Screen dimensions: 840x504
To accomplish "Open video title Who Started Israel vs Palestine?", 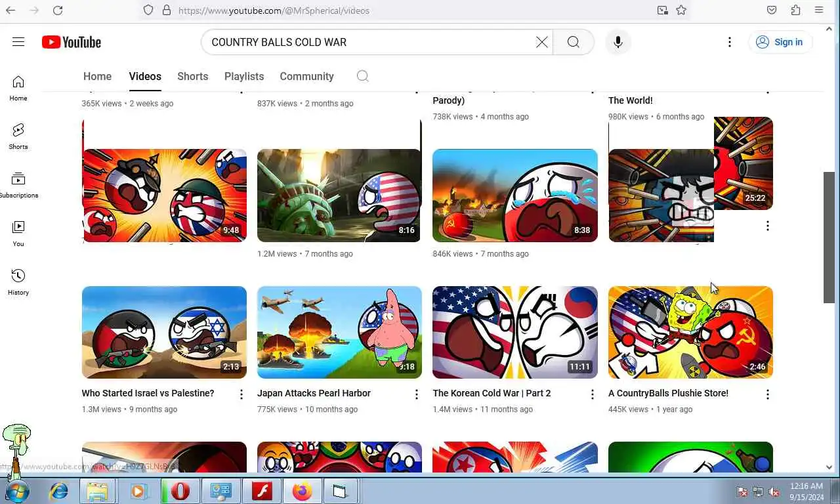I will point(148,393).
